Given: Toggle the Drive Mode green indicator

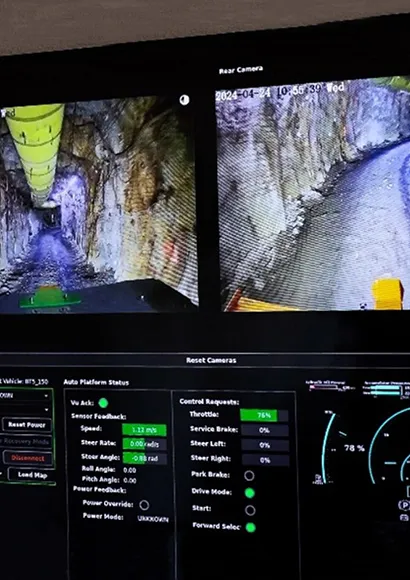Looking at the screenshot, I should (250, 493).
